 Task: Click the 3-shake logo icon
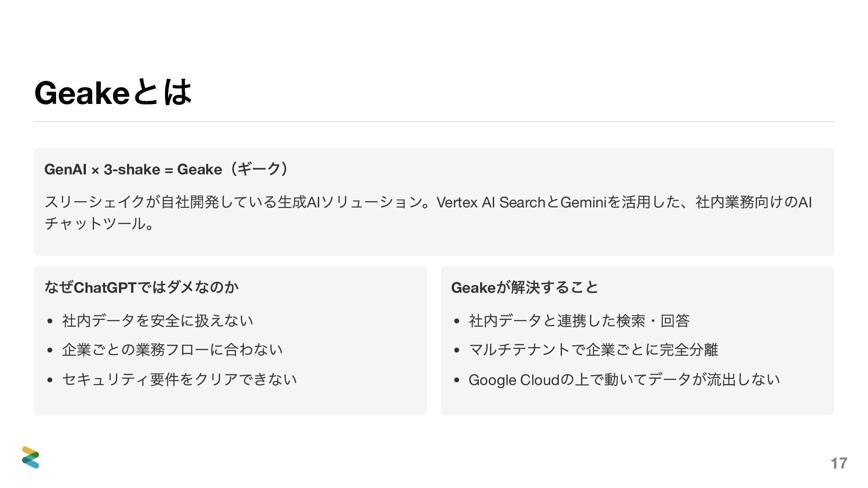click(31, 457)
